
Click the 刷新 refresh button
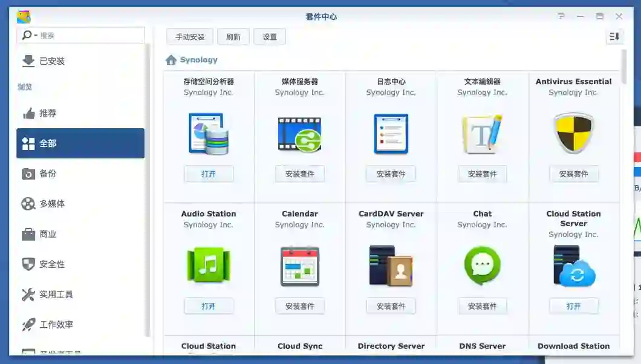[233, 37]
